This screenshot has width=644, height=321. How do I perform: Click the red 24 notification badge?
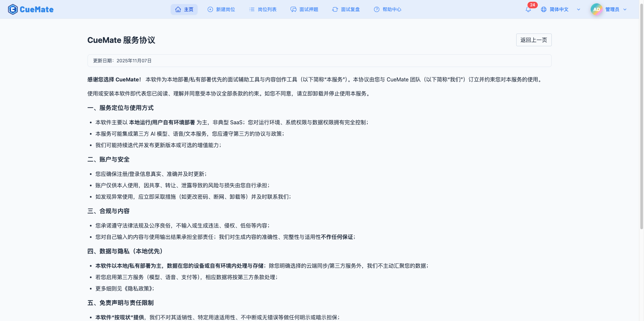[533, 5]
